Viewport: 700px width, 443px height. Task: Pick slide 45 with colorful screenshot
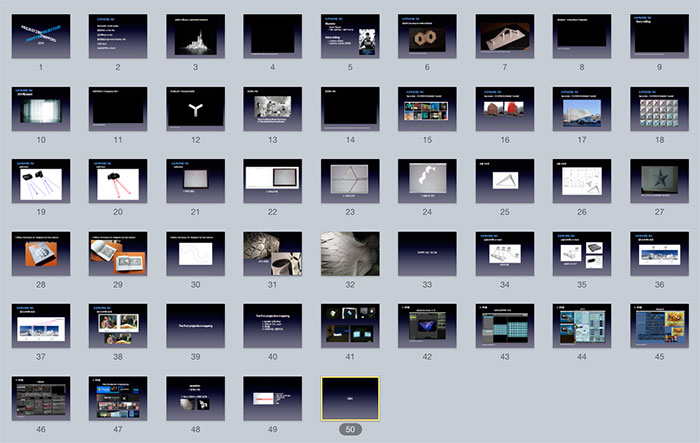(x=659, y=326)
